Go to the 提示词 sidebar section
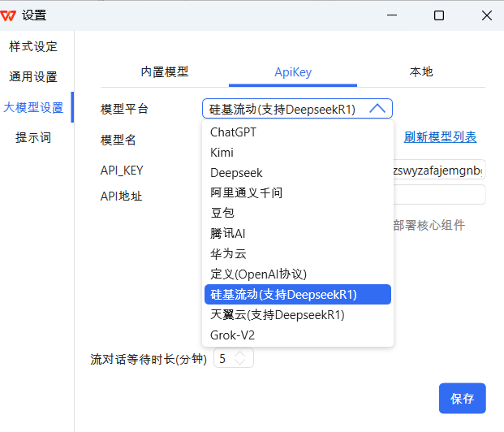Screen dimensions: 504x432 click(x=33, y=138)
